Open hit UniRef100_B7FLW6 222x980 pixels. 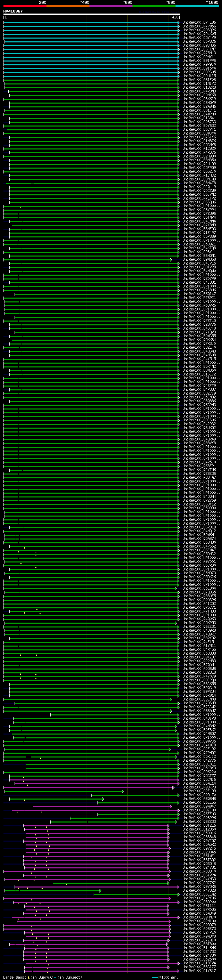pos(199,23)
